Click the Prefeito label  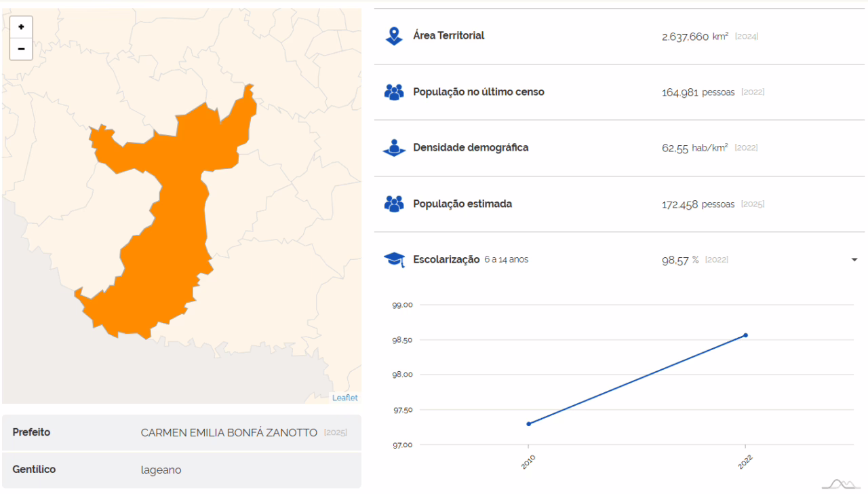pyautogui.click(x=31, y=432)
